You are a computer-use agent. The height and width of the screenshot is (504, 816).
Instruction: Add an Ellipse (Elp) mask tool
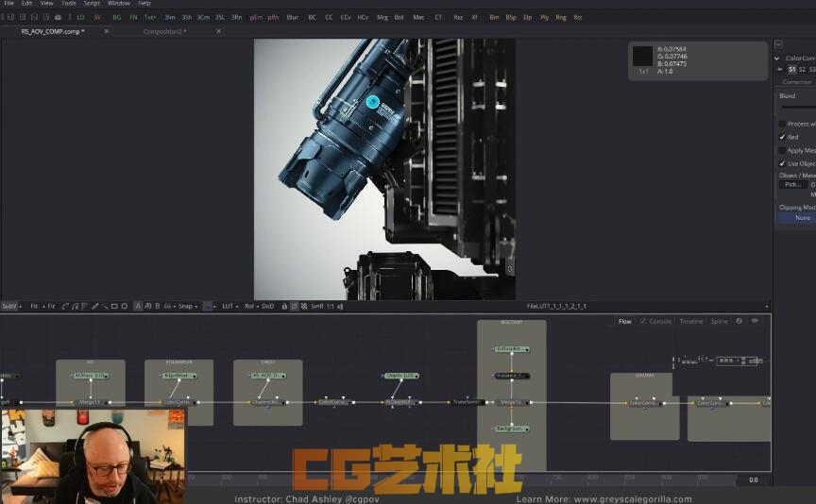[x=528, y=17]
